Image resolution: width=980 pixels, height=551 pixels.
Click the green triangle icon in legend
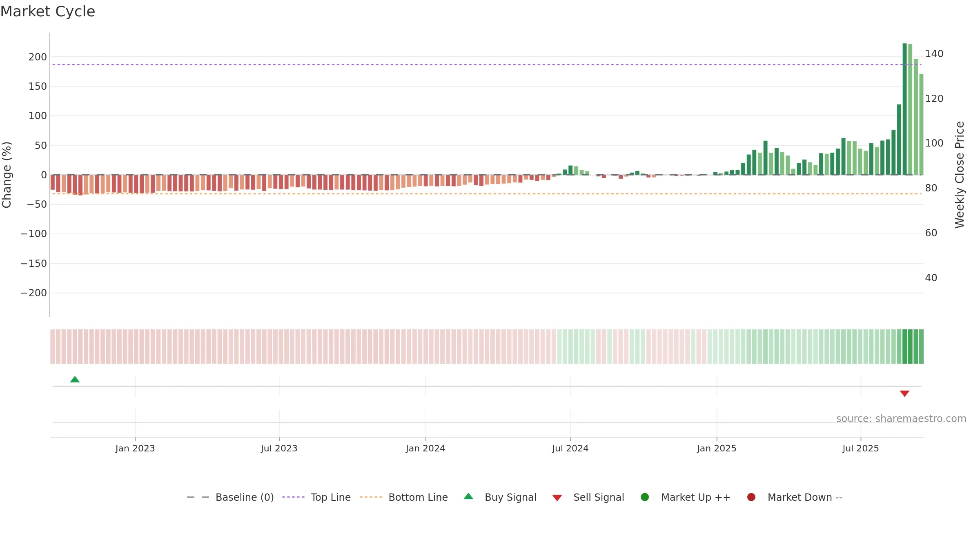[x=468, y=496]
